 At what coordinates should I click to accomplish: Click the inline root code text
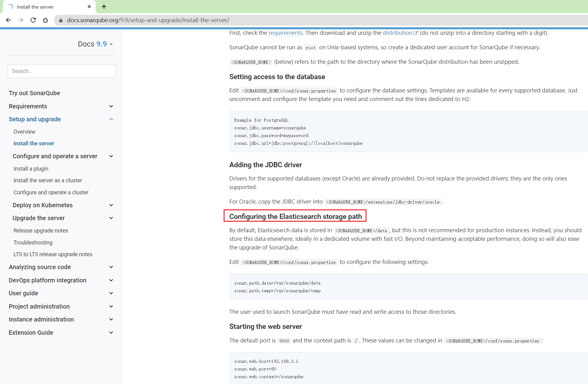(310, 48)
